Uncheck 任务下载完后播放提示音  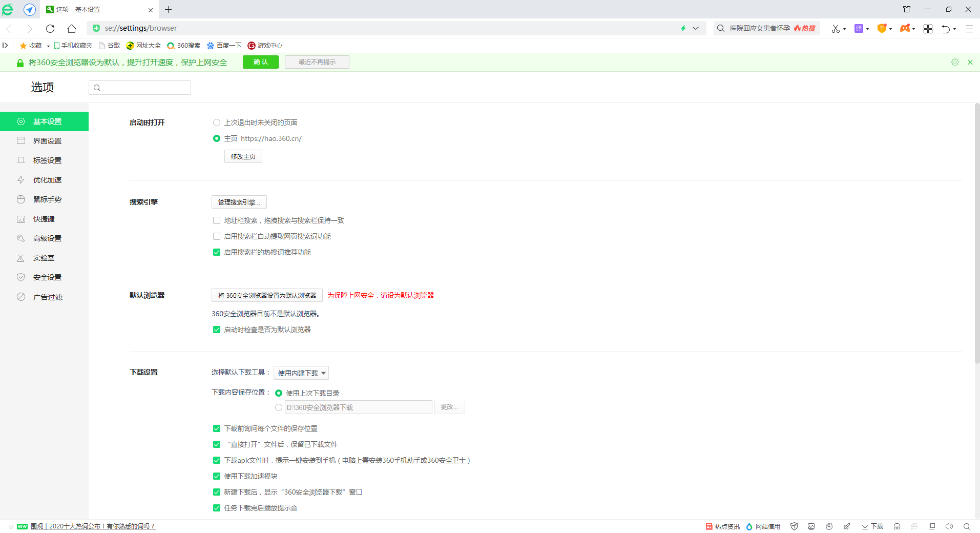point(217,508)
